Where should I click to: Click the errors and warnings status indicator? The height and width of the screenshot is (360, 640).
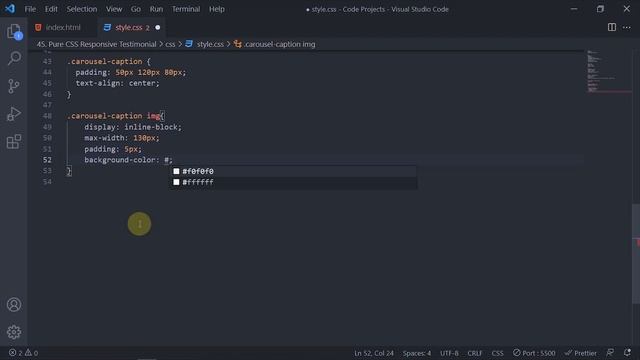point(23,353)
